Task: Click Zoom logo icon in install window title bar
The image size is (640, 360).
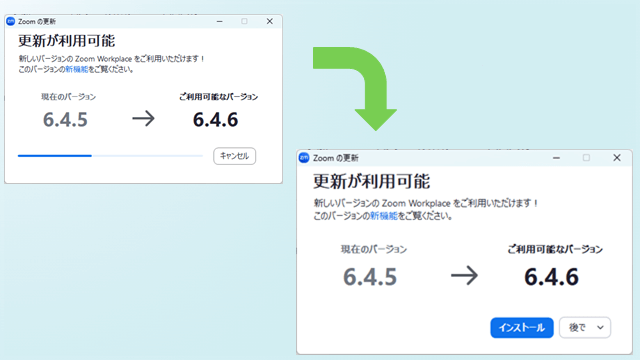Action: [304, 158]
